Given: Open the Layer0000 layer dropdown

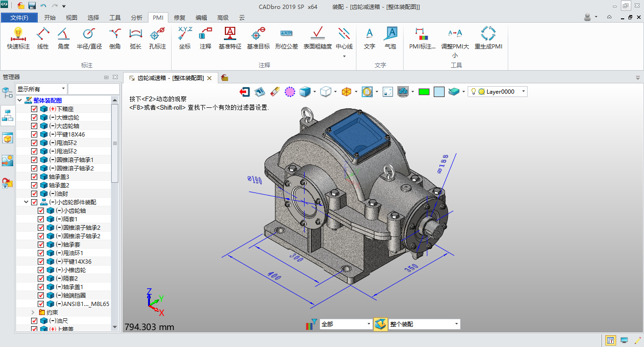Looking at the screenshot, I should pos(523,92).
